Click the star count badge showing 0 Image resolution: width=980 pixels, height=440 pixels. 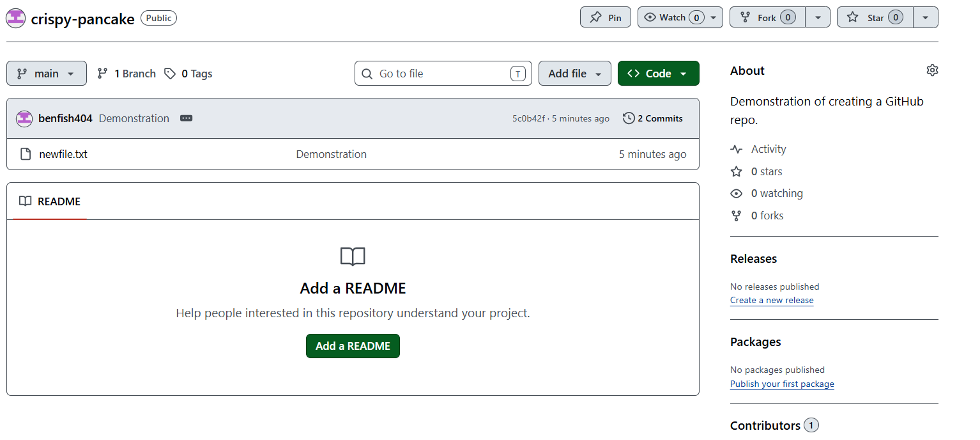tap(896, 17)
